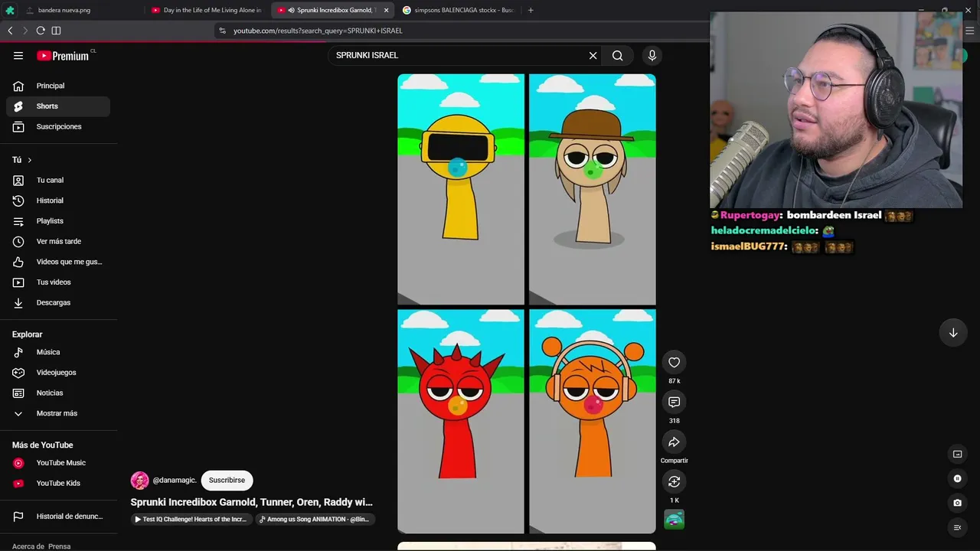
Task: Subscribe to @danamagic with Suscribirse
Action: click(227, 480)
